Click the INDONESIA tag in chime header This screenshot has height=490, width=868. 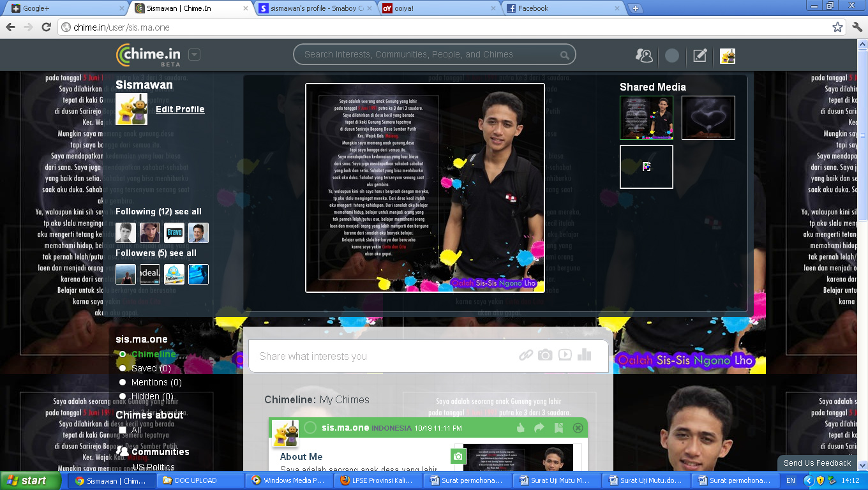click(392, 428)
